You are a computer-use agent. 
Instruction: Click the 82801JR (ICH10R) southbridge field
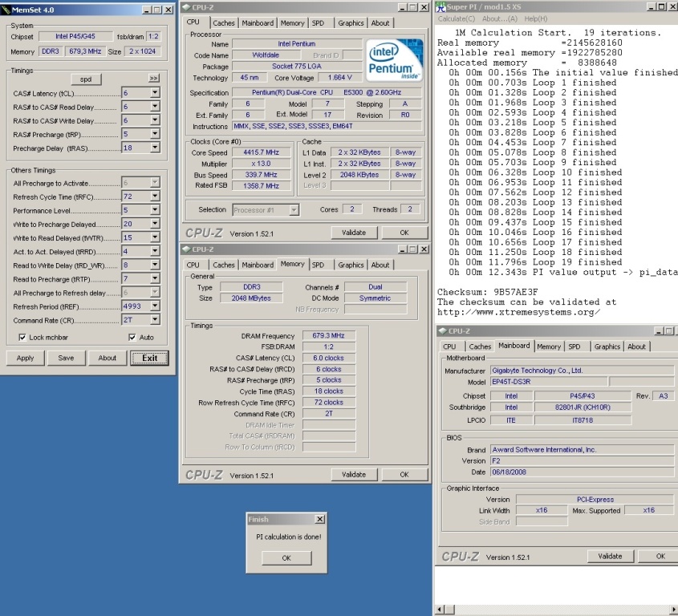[x=583, y=407]
